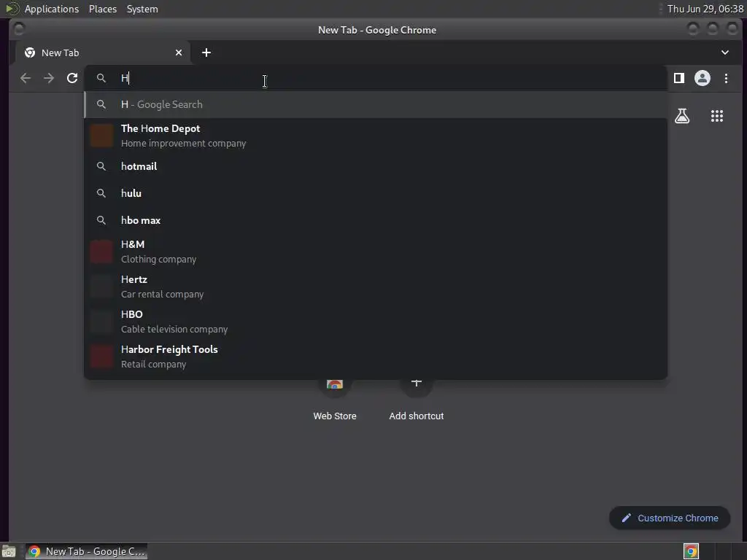Open Chrome's three-dot menu
The height and width of the screenshot is (560, 747).
click(726, 78)
